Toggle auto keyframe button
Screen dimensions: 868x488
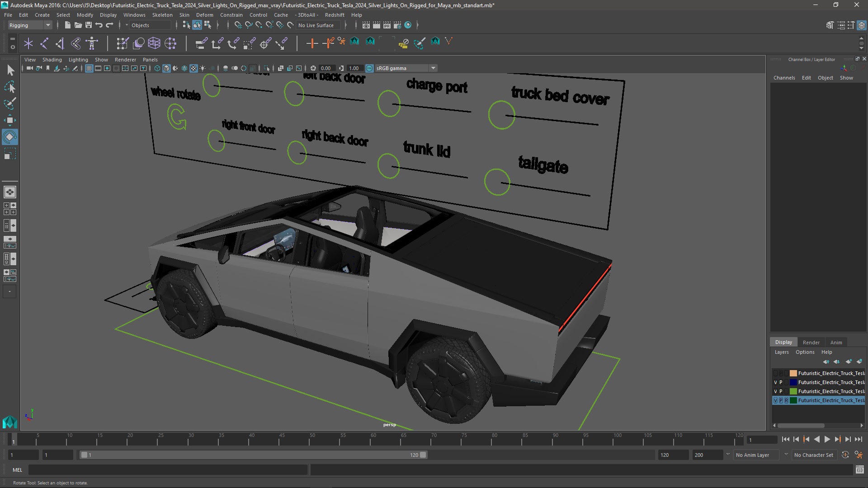[x=845, y=455]
